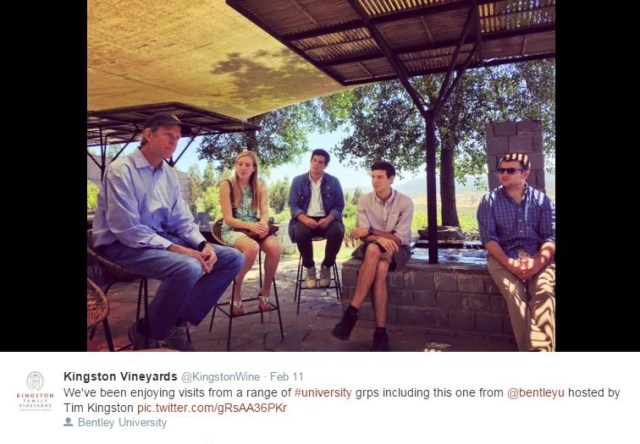
Task: Click the woman in the green dress
Action: [x=248, y=229]
